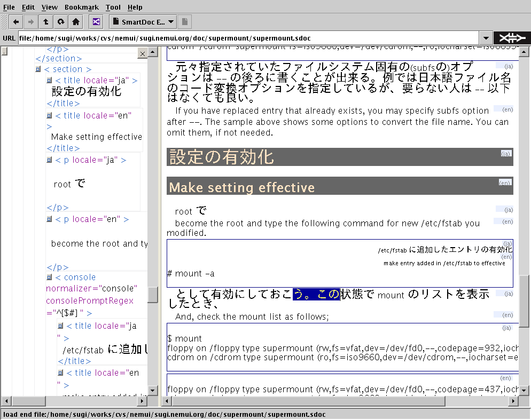Open the File menu
The image size is (531, 420).
tap(9, 7)
